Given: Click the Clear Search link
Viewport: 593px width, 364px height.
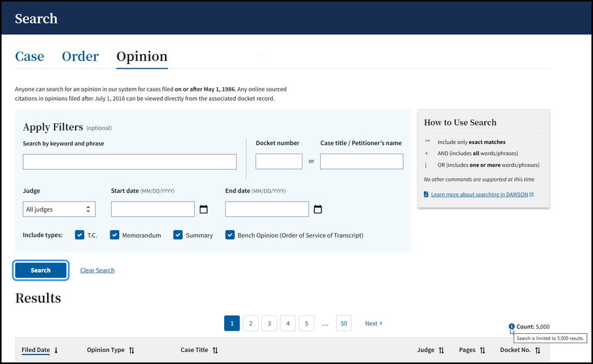Looking at the screenshot, I should click(97, 270).
